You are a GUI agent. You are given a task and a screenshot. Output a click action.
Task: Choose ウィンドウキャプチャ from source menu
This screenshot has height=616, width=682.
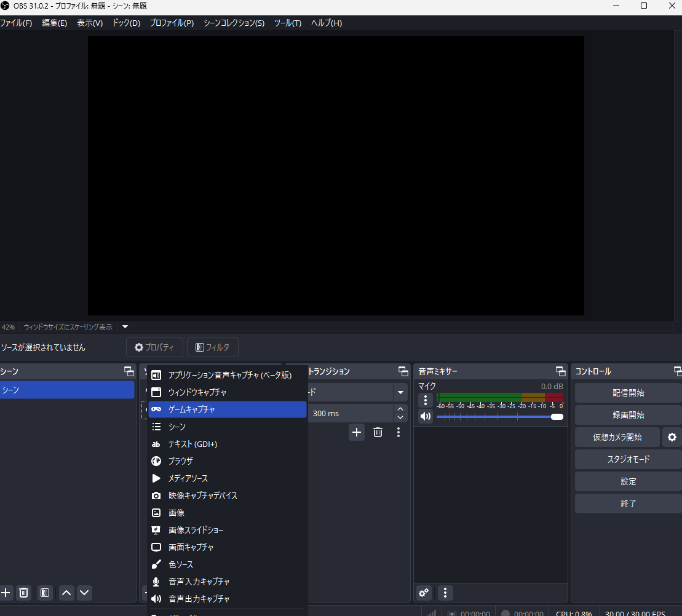coord(228,392)
